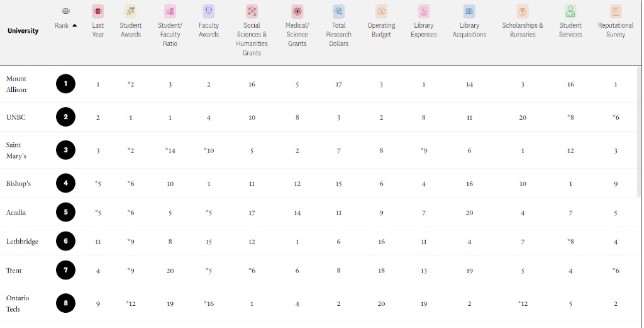Click the Operating Budget column icon
The width and height of the screenshot is (644, 328).
[x=381, y=11]
